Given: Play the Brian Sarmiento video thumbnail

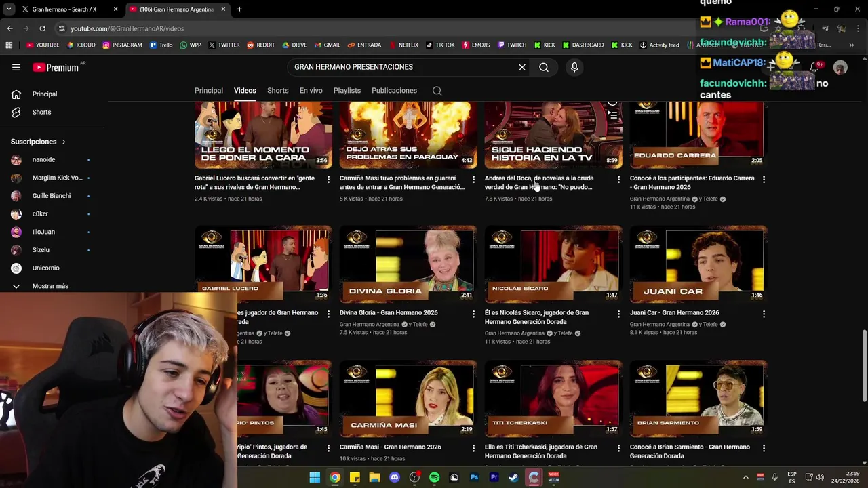Looking at the screenshot, I should 698,398.
